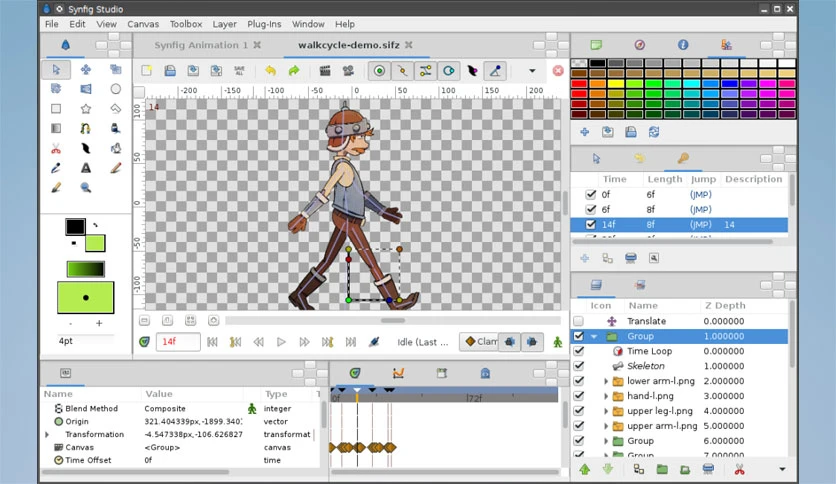Screen dimensions: 836x484
Task: Select the Polygon tool
Action: point(115,109)
